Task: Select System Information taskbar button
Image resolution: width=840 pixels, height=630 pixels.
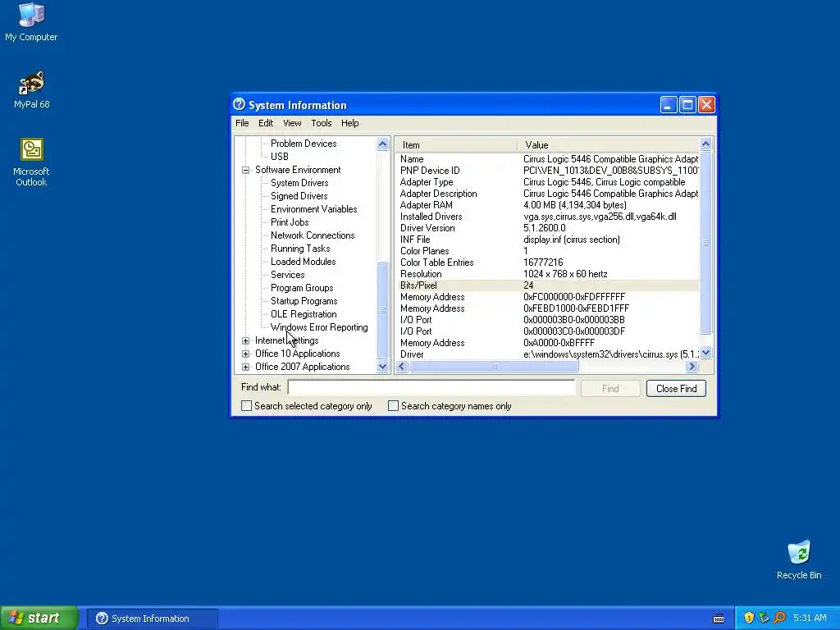Action: [152, 619]
